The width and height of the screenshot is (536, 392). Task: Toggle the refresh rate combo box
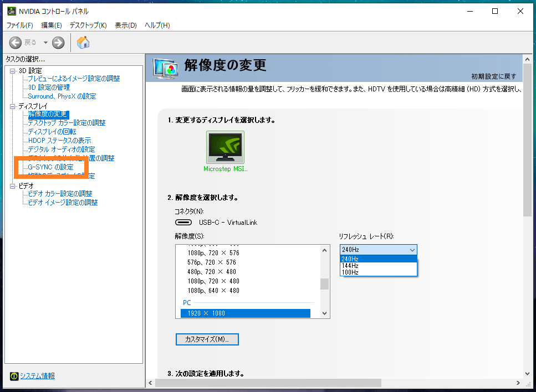[379, 250]
